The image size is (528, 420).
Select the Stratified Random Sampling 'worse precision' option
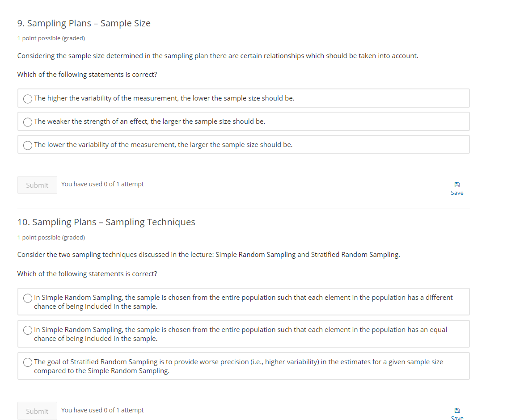[27, 362]
